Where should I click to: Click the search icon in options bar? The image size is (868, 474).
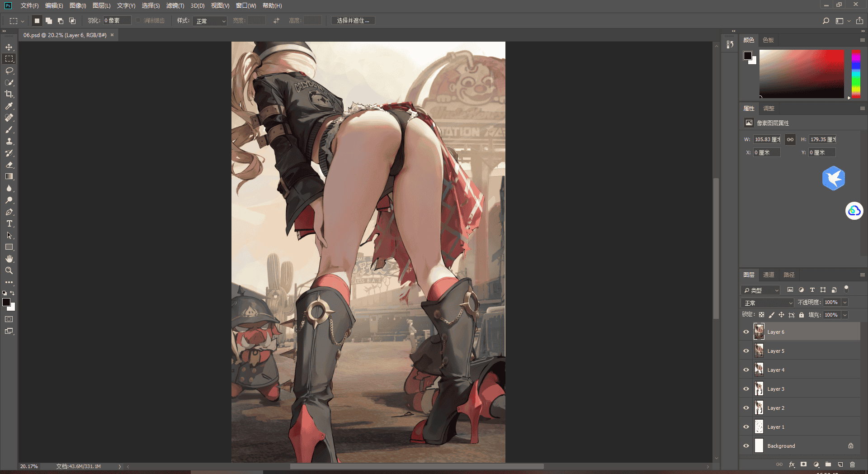click(x=826, y=21)
